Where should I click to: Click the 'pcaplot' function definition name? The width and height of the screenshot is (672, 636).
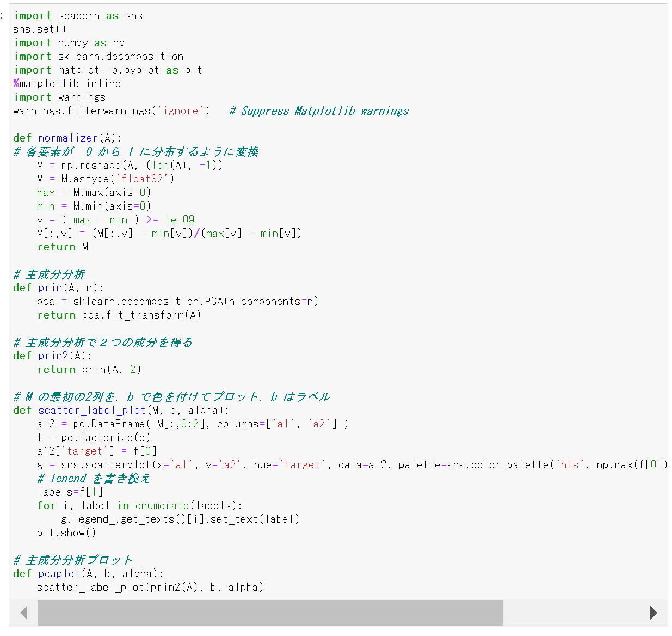(x=59, y=574)
